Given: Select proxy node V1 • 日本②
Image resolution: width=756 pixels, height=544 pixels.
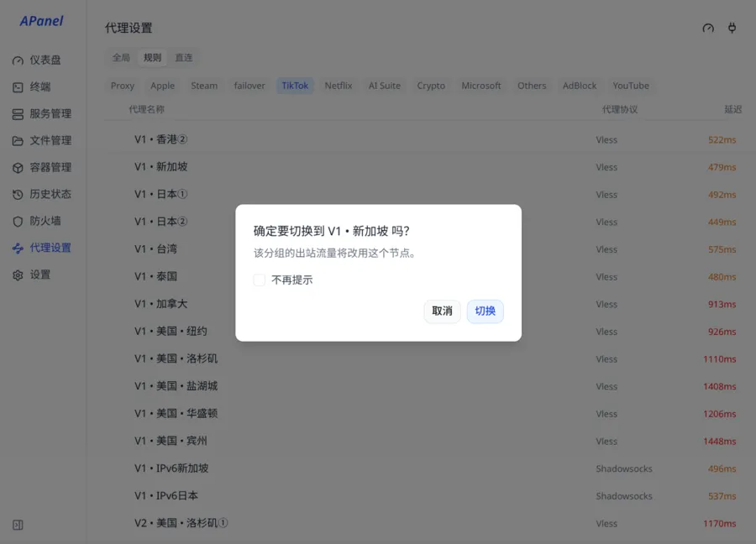Looking at the screenshot, I should pyautogui.click(x=423, y=222).
